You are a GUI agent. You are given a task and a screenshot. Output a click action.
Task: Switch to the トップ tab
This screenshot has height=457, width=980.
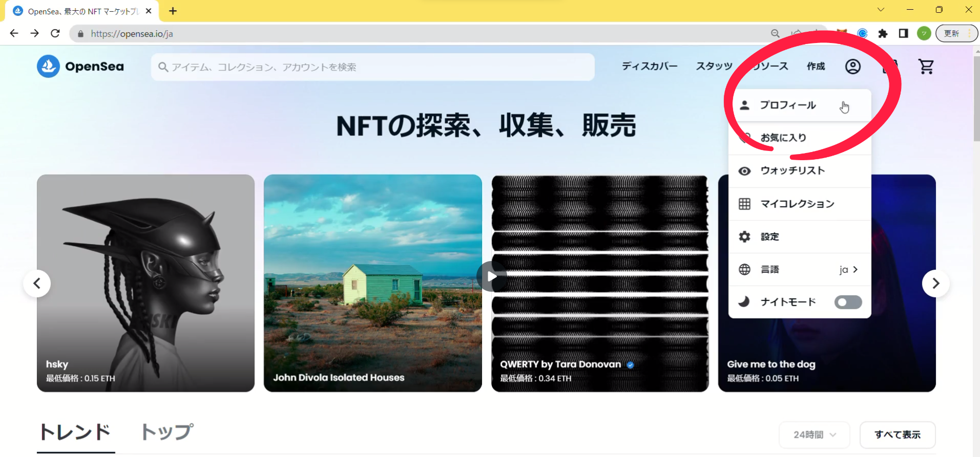pyautogui.click(x=167, y=432)
